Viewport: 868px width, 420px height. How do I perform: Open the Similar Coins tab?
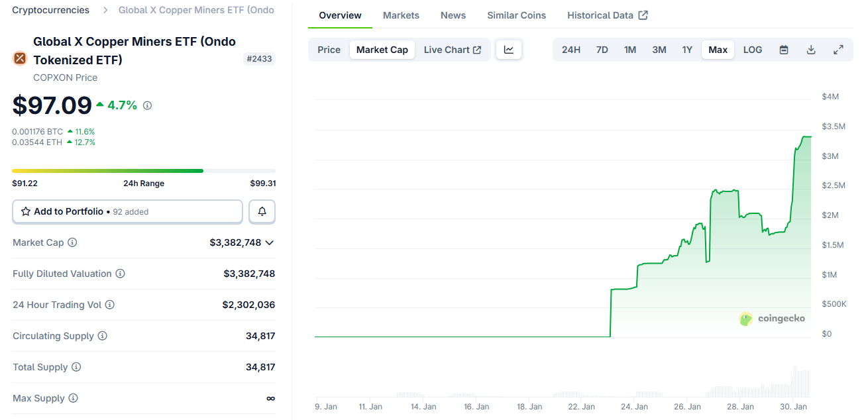tap(516, 15)
